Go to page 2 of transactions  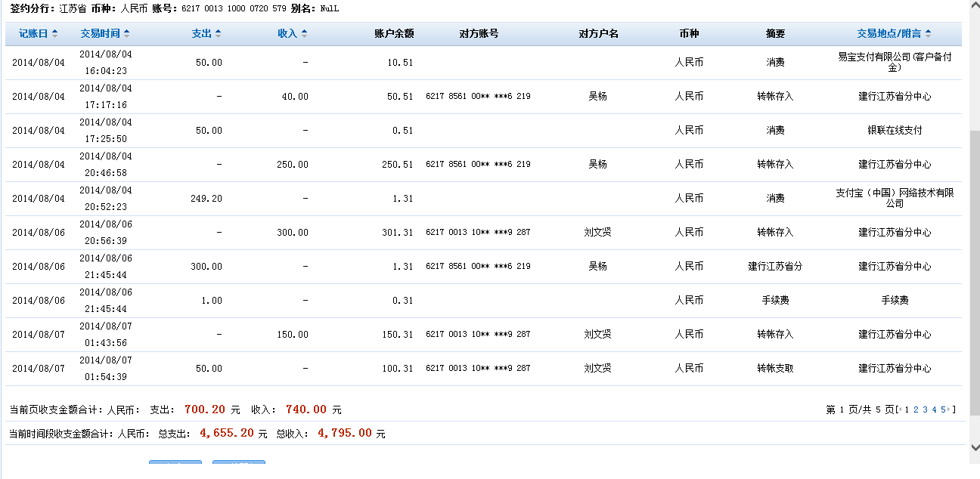click(916, 409)
